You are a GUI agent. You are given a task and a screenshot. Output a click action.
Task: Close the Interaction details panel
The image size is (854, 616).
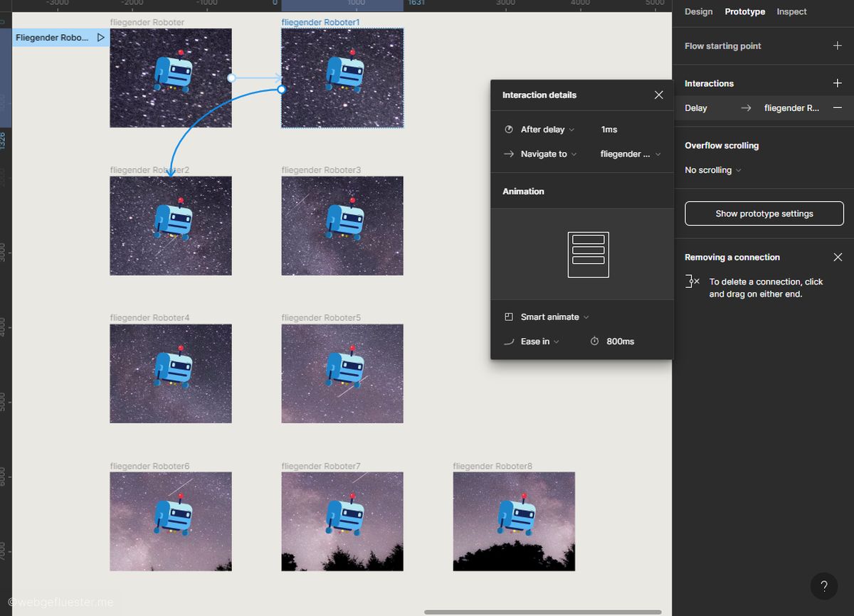[x=658, y=95]
